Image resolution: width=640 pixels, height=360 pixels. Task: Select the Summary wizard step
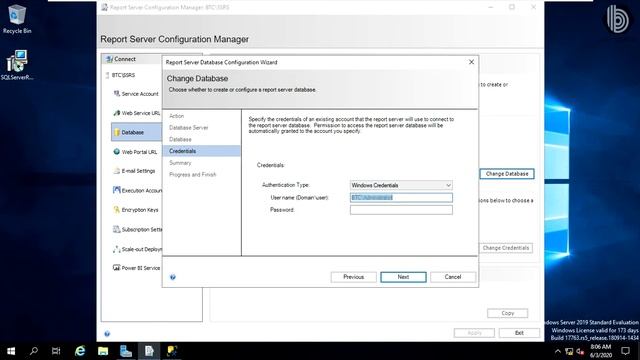tap(180, 163)
